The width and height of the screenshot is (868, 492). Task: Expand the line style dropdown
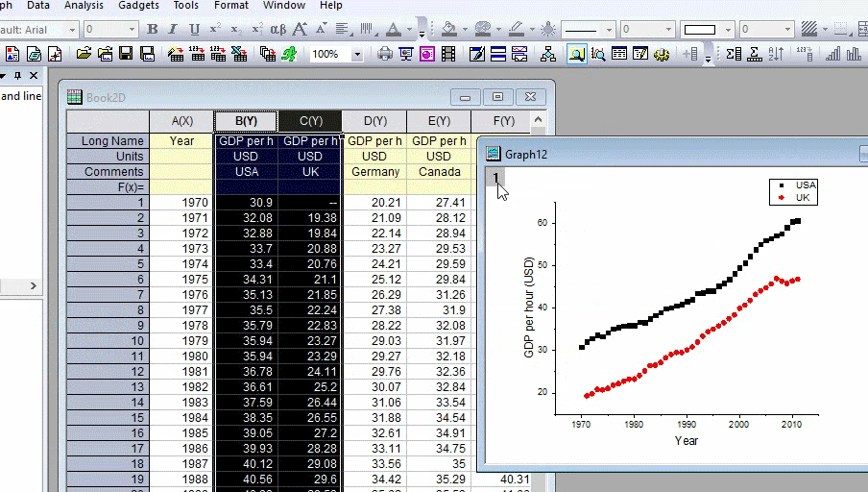pos(608,30)
